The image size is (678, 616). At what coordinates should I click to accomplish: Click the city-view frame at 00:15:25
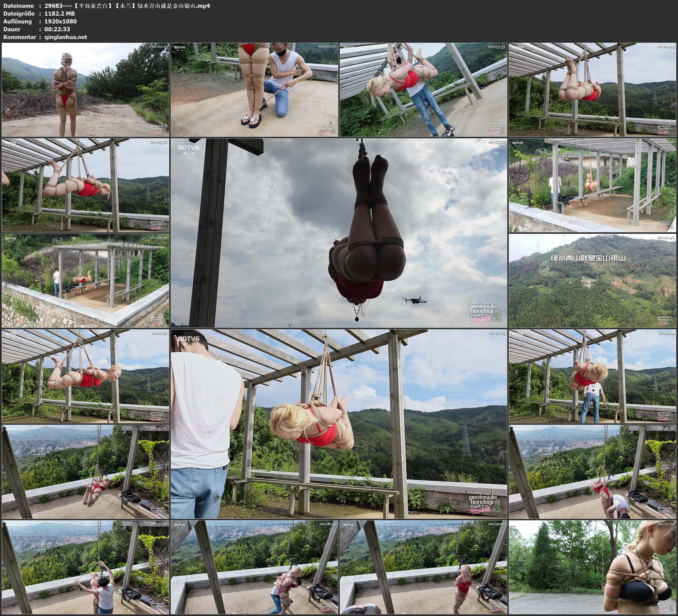tap(85, 471)
